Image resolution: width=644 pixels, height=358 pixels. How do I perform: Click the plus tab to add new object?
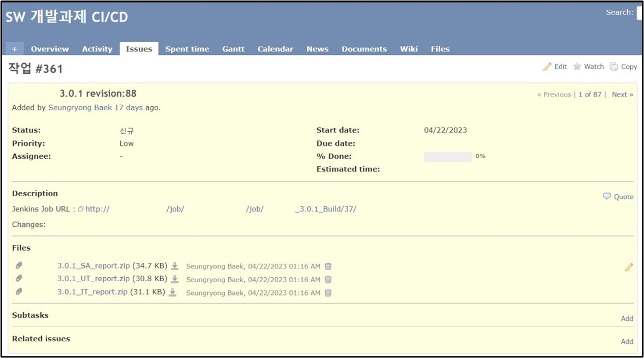pyautogui.click(x=15, y=49)
